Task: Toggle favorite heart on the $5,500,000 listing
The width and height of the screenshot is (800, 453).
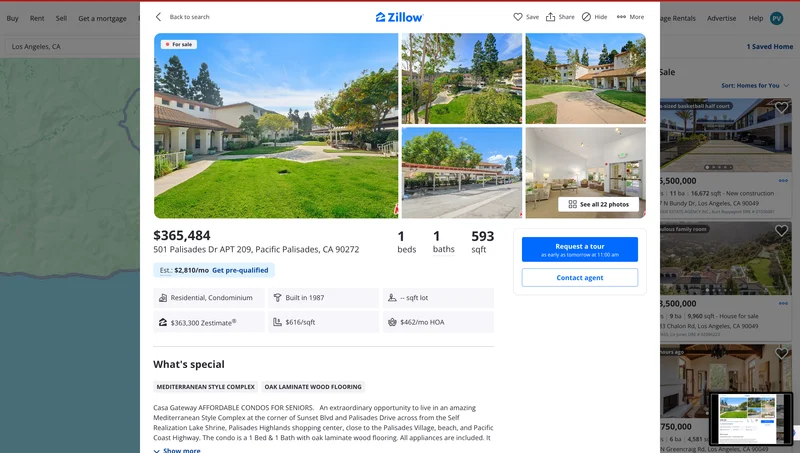Action: click(781, 108)
